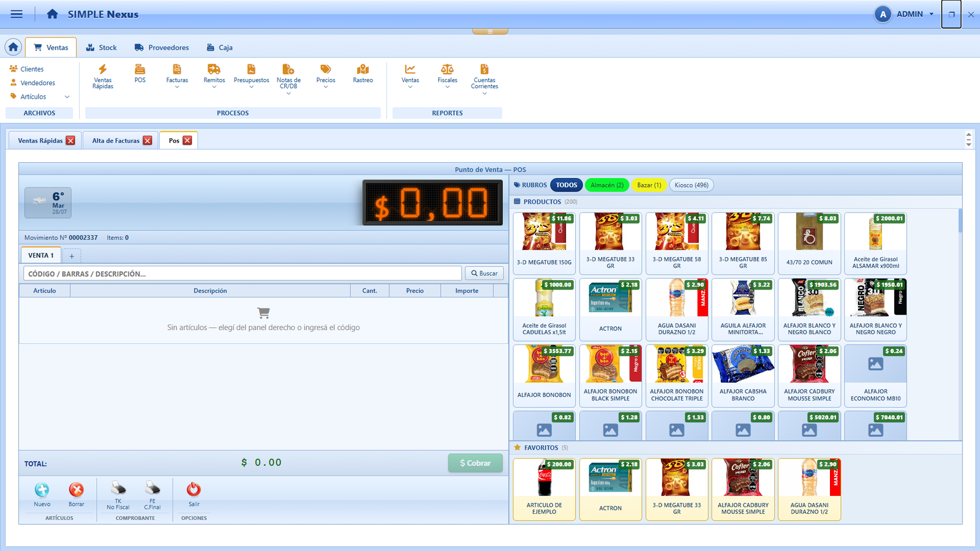Add ALFAJOR CABSHA BRANCO product
The image size is (980, 551).
tap(743, 375)
